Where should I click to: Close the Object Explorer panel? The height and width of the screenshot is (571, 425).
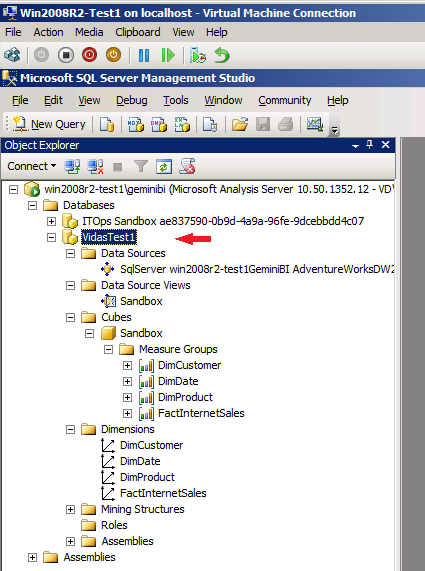coord(386,145)
